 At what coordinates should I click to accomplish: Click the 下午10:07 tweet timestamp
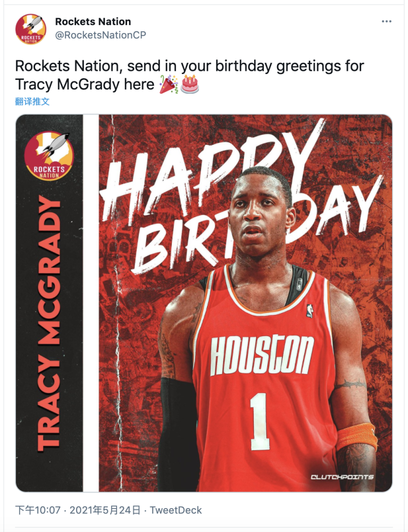pyautogui.click(x=38, y=510)
